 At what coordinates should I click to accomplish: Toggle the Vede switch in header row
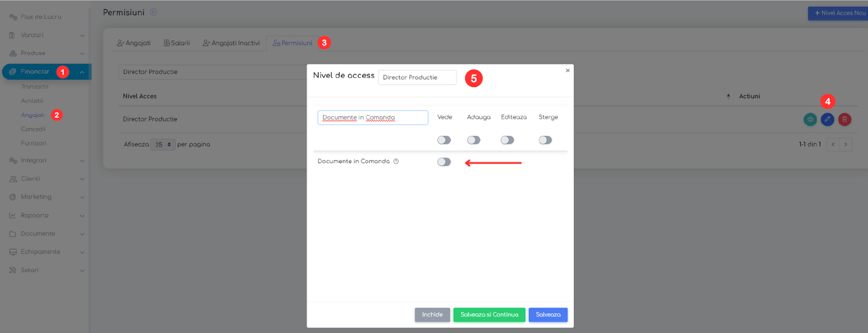click(444, 140)
